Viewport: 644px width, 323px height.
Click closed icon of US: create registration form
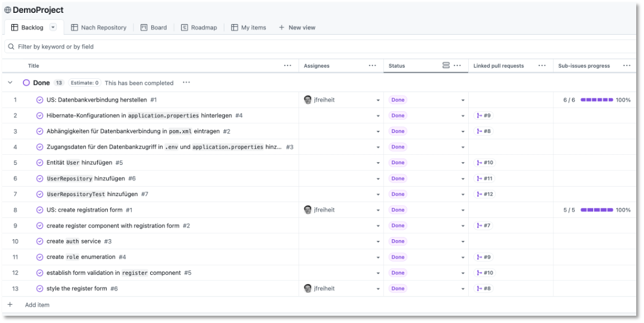coord(40,210)
